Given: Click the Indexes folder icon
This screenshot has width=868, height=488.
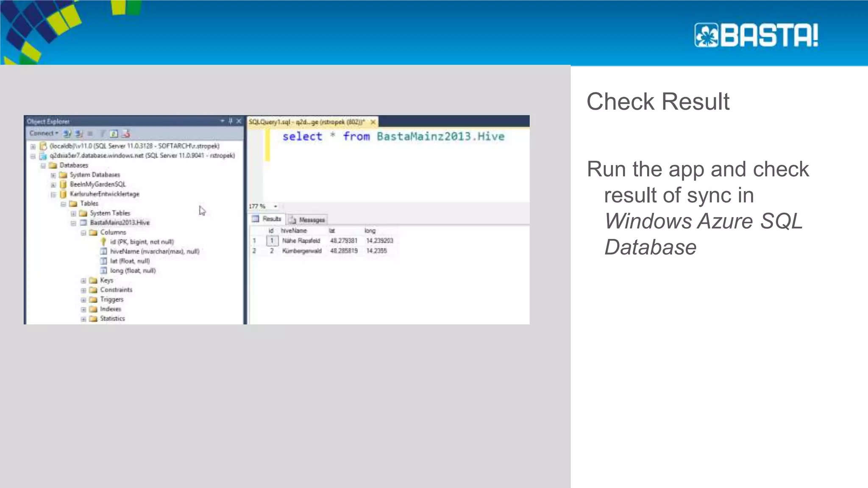Looking at the screenshot, I should coord(93,309).
